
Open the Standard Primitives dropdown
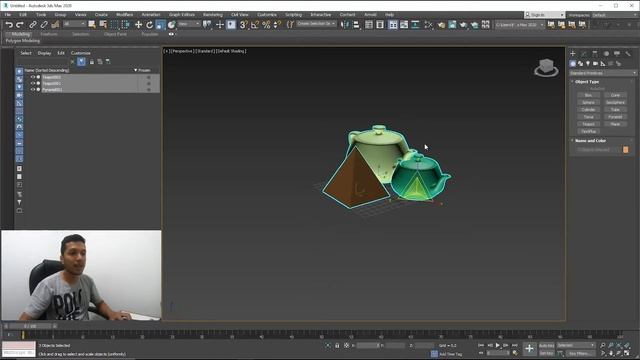click(x=602, y=73)
